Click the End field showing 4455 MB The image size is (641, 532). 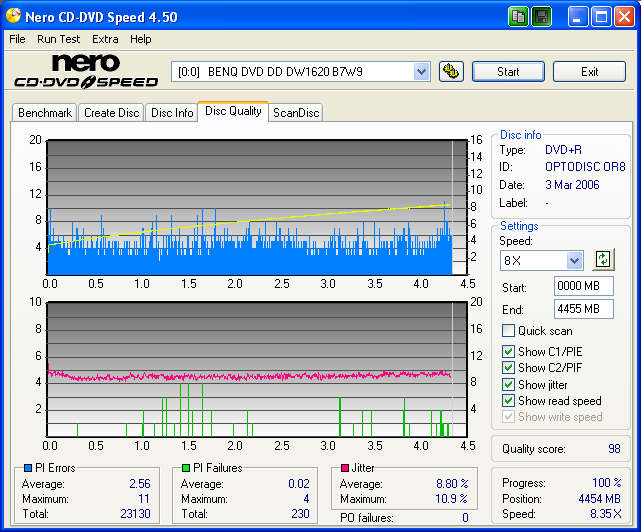tap(583, 309)
